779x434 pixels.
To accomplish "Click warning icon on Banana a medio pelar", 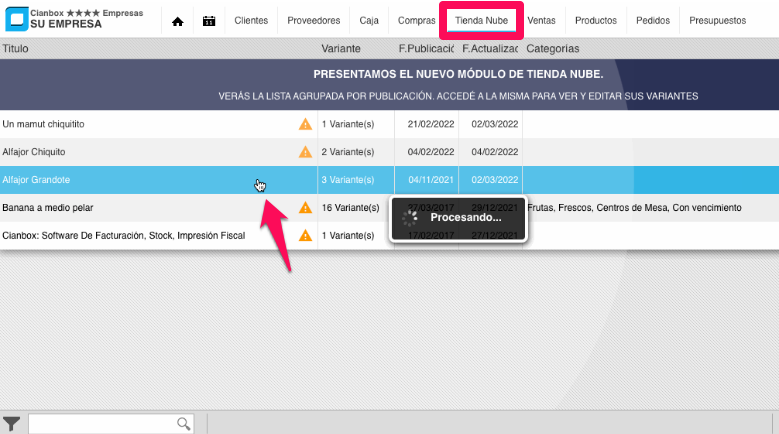I will (305, 208).
